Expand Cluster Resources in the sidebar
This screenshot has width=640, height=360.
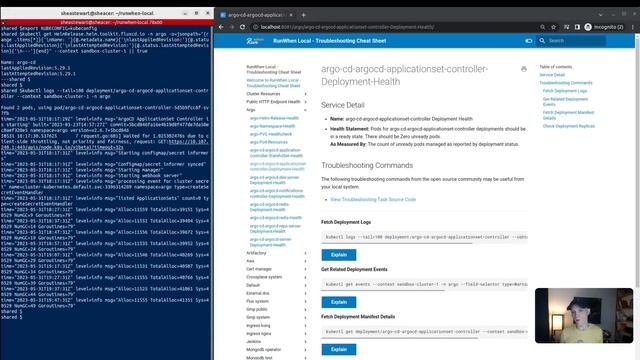[276, 94]
